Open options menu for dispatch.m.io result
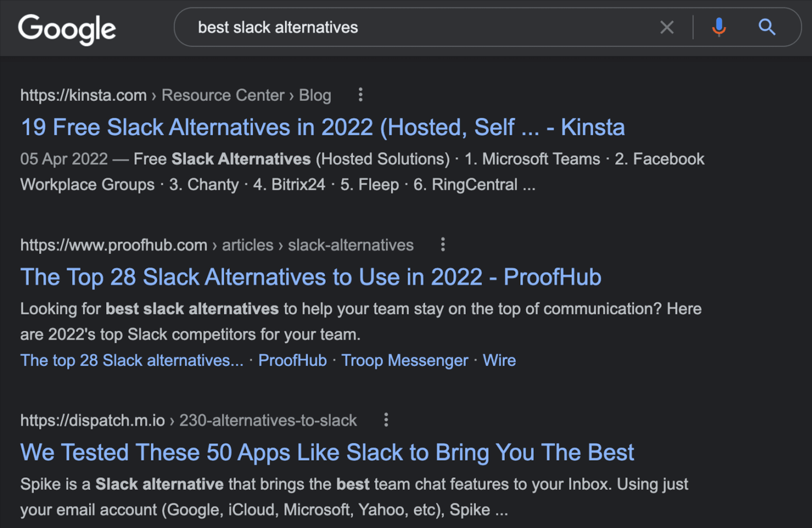This screenshot has width=812, height=528. [386, 420]
